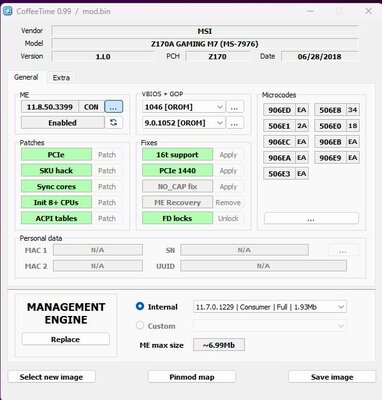Click the Vendor MSI field
The height and width of the screenshot is (400, 382).
click(205, 31)
